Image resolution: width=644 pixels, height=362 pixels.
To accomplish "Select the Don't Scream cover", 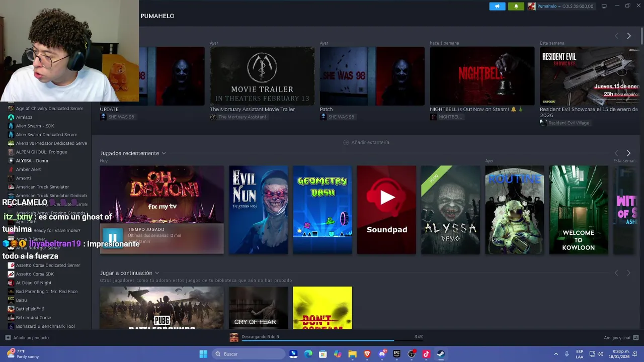I will [323, 308].
